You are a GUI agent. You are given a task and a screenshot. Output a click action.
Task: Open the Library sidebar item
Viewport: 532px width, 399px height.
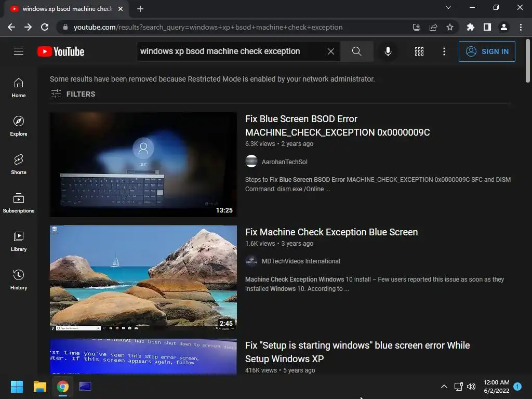click(19, 242)
